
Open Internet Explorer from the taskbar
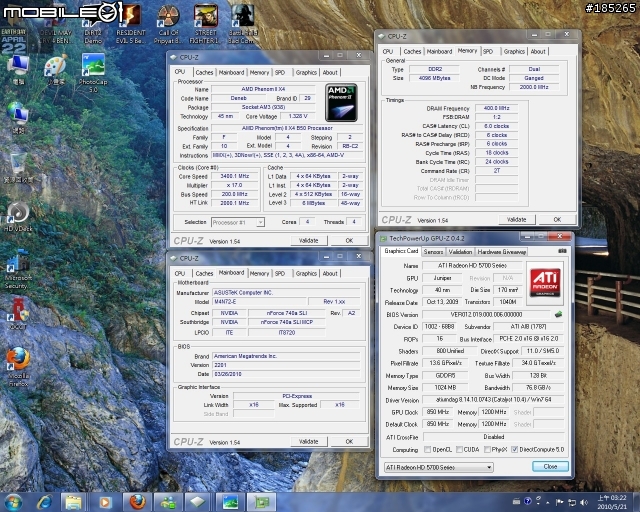click(x=44, y=502)
